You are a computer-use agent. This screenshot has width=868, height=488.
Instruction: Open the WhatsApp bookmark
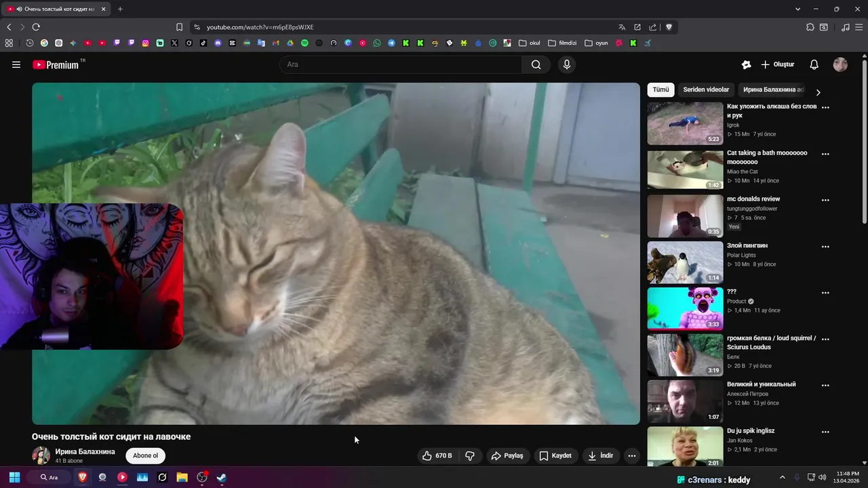pos(377,43)
